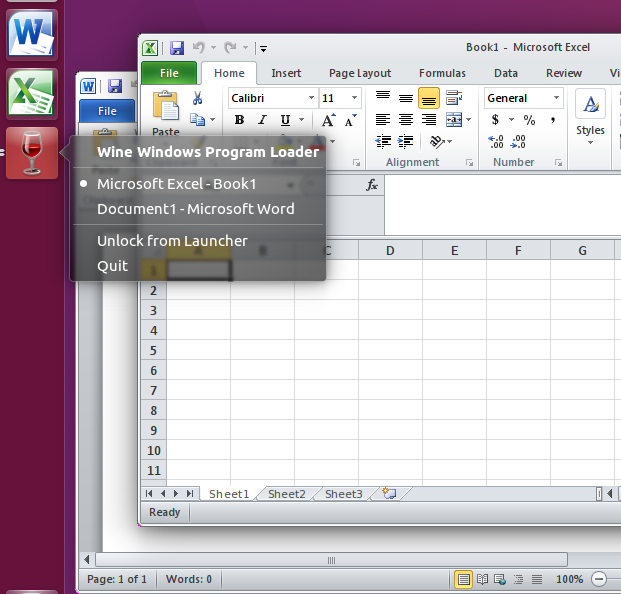Click the Word icon in the launcher
The width and height of the screenshot is (621, 594).
coord(32,34)
